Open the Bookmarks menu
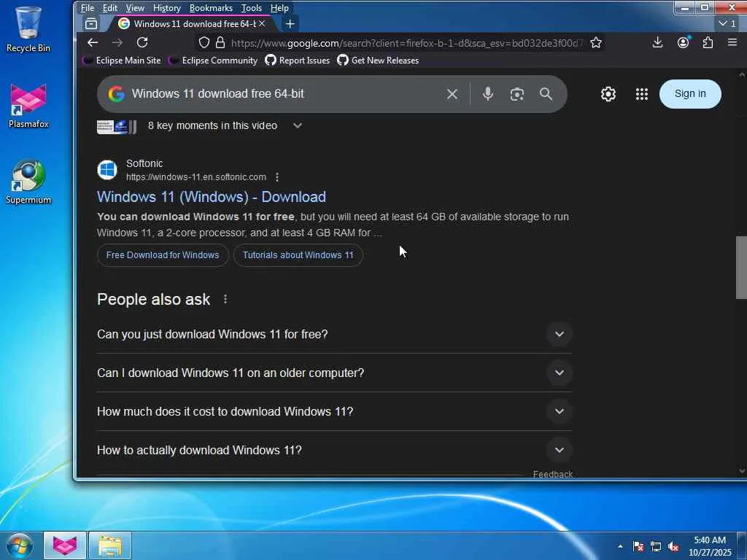Screen dimensions: 747x560 211,8
